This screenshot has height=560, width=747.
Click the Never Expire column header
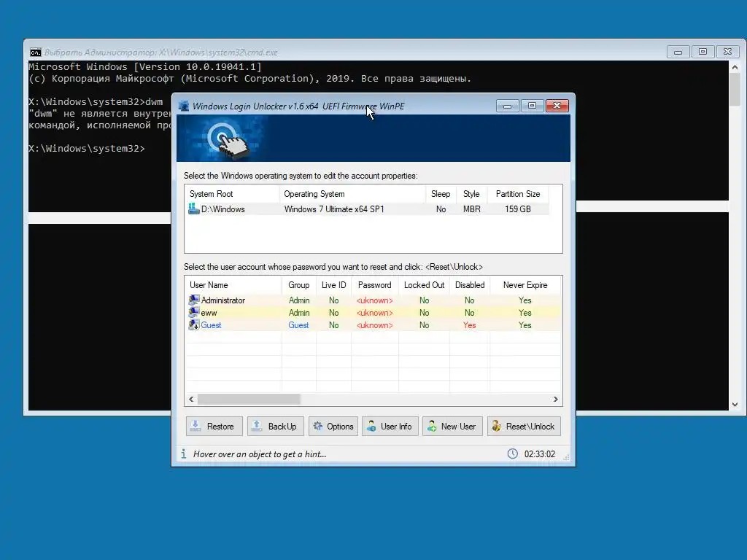pyautogui.click(x=525, y=285)
